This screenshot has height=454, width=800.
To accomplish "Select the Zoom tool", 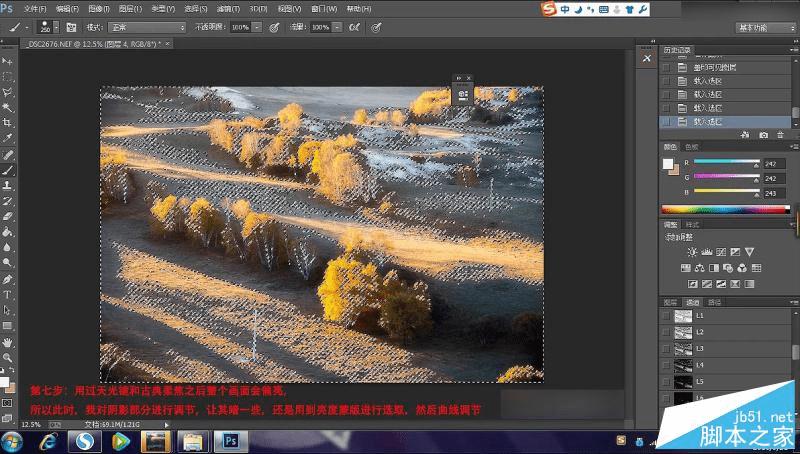I will click(x=7, y=358).
